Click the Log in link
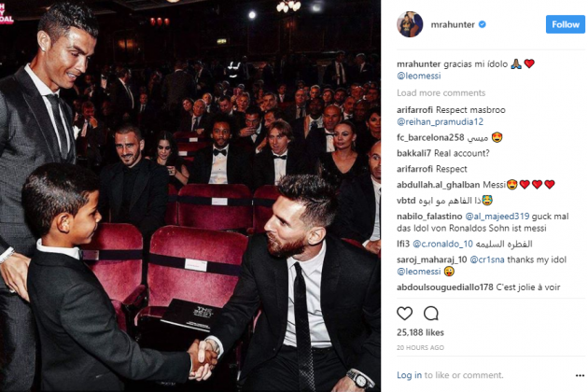The width and height of the screenshot is (588, 392). (409, 375)
